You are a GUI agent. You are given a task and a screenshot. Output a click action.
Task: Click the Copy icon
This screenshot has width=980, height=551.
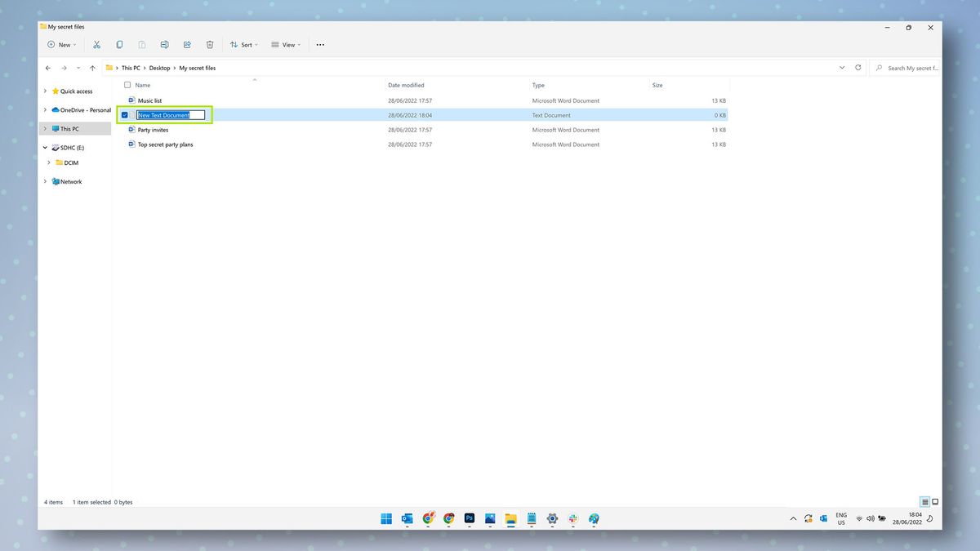click(119, 44)
